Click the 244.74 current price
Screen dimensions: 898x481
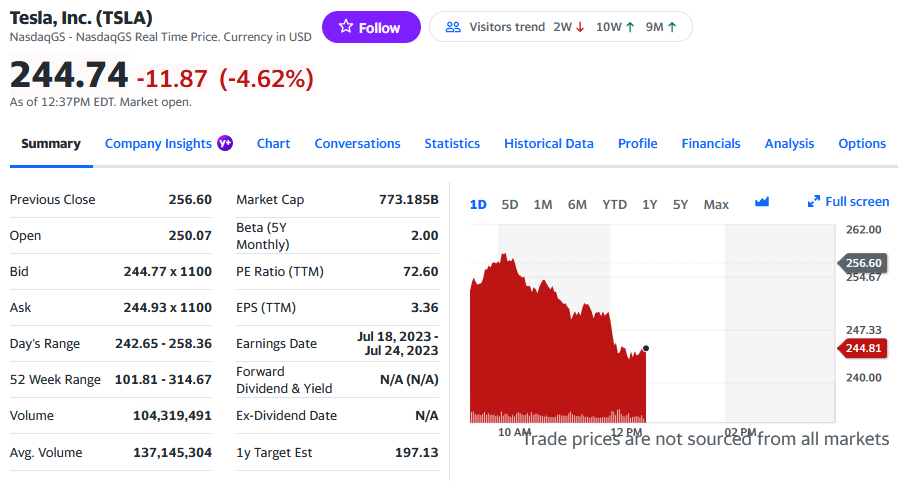click(x=69, y=75)
